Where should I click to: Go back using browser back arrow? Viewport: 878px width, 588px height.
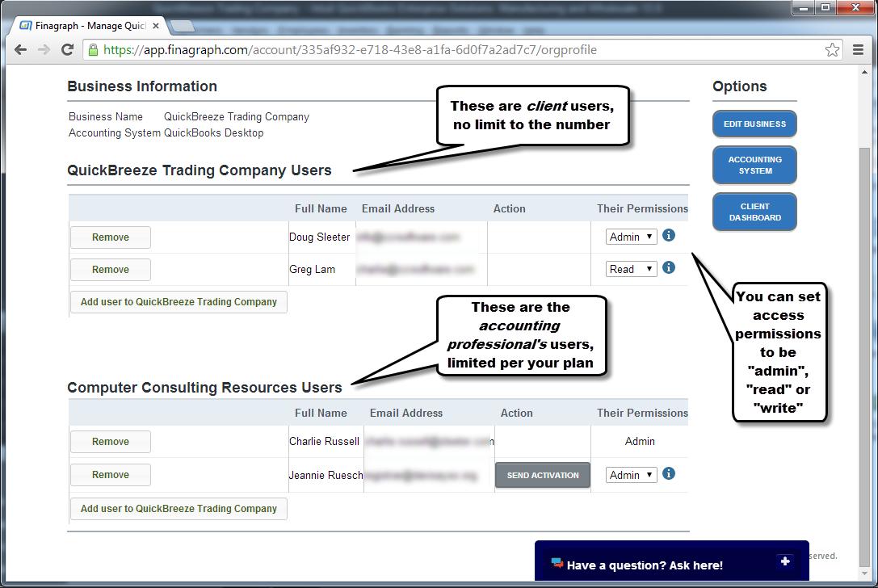(x=21, y=50)
